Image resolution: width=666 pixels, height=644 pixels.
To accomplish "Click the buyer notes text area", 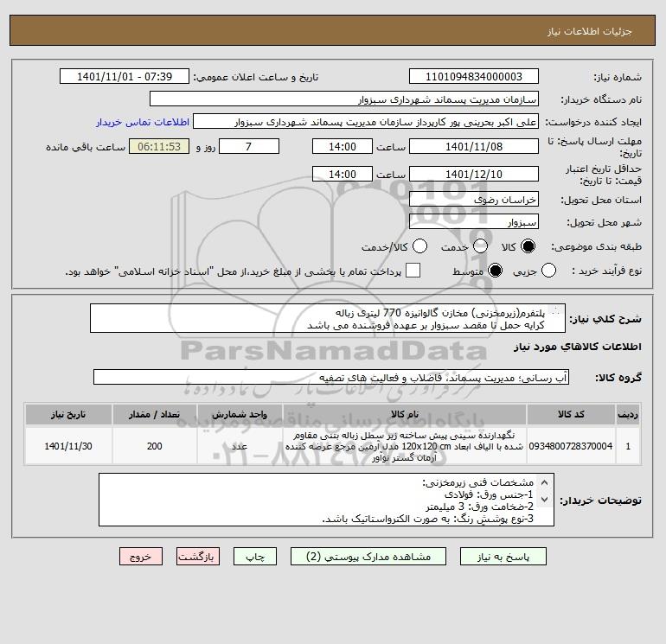I will coord(326,500).
